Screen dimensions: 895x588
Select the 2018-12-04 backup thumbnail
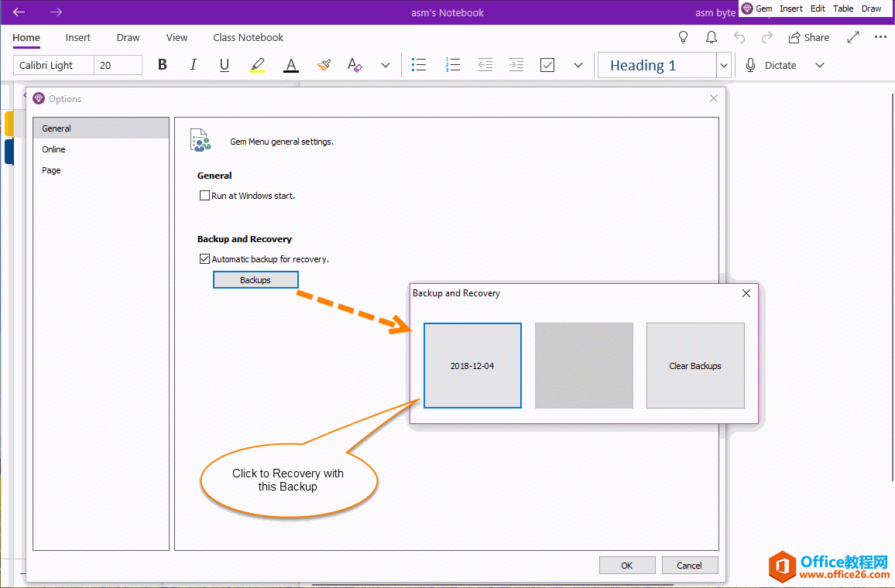[472, 365]
